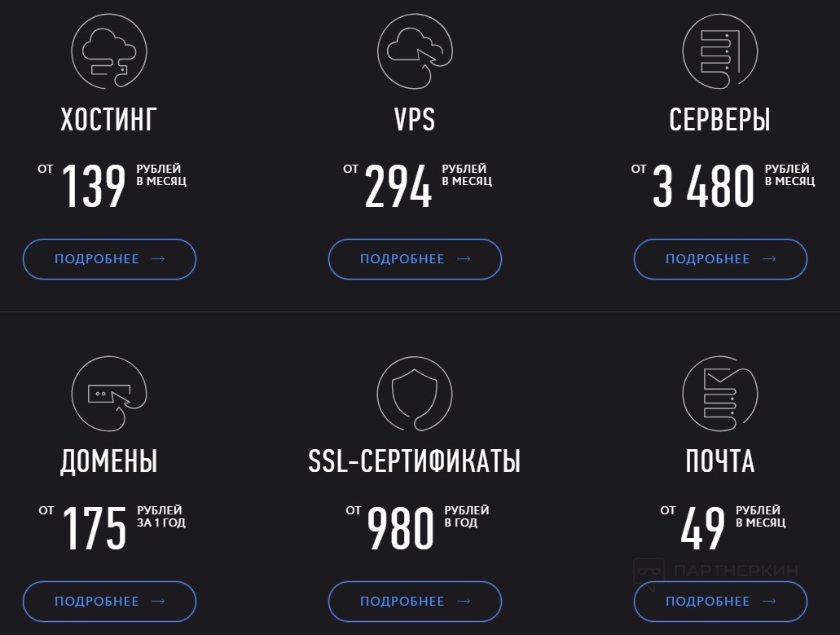Open ПОДРОБНЕЕ under ХОСТИНГ
Image resolution: width=840 pixels, height=635 pixels.
pyautogui.click(x=109, y=259)
